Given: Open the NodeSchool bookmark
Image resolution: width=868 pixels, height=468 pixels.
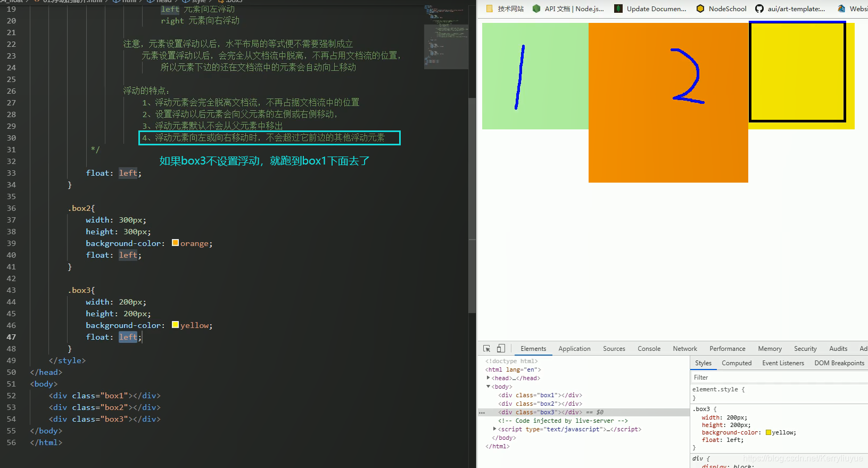Looking at the screenshot, I should (x=722, y=9).
